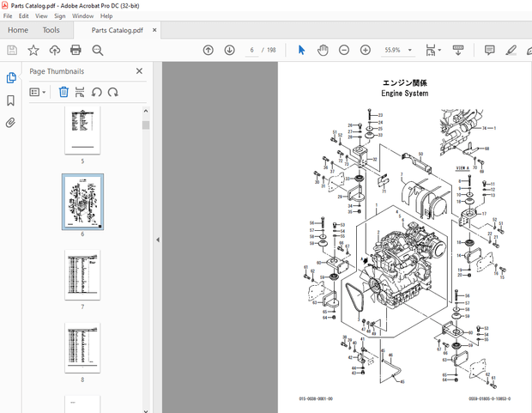532x413 pixels.
Task: Print the document using the printer icon
Action: (76, 51)
